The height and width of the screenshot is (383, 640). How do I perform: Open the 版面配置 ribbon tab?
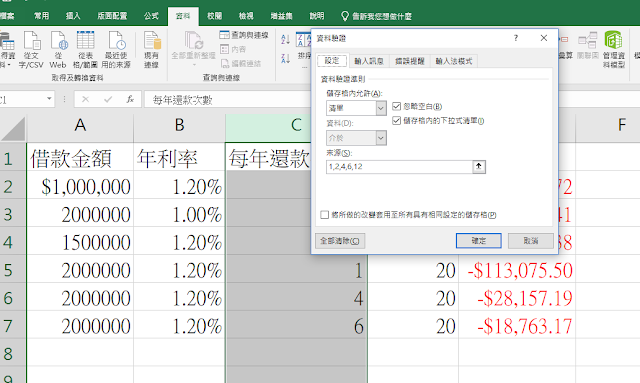tap(112, 16)
